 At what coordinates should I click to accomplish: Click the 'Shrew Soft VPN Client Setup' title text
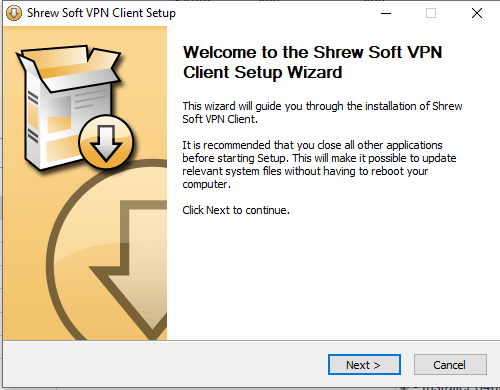pyautogui.click(x=101, y=13)
